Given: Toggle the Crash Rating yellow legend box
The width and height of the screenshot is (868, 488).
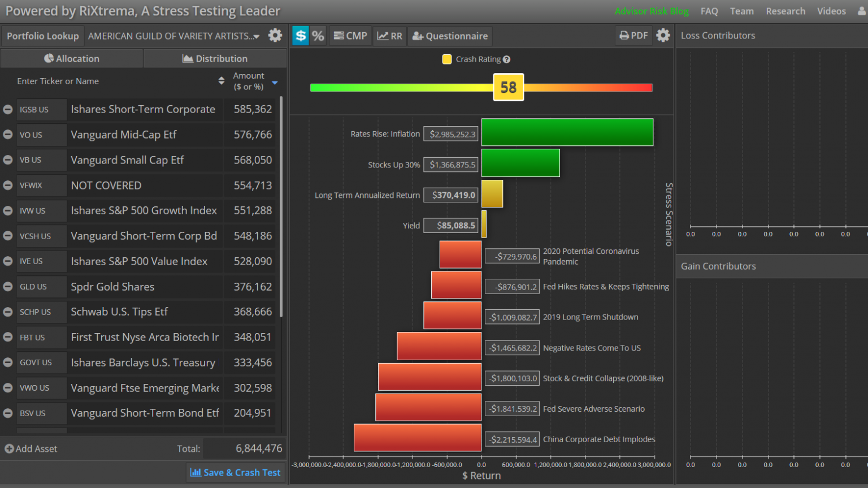Looking at the screenshot, I should click(x=447, y=59).
